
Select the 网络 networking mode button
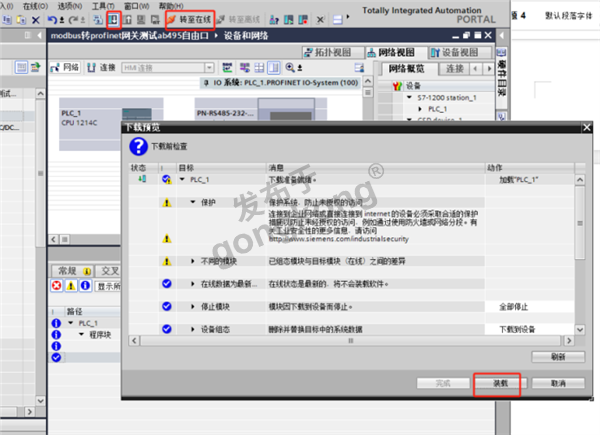(x=65, y=68)
